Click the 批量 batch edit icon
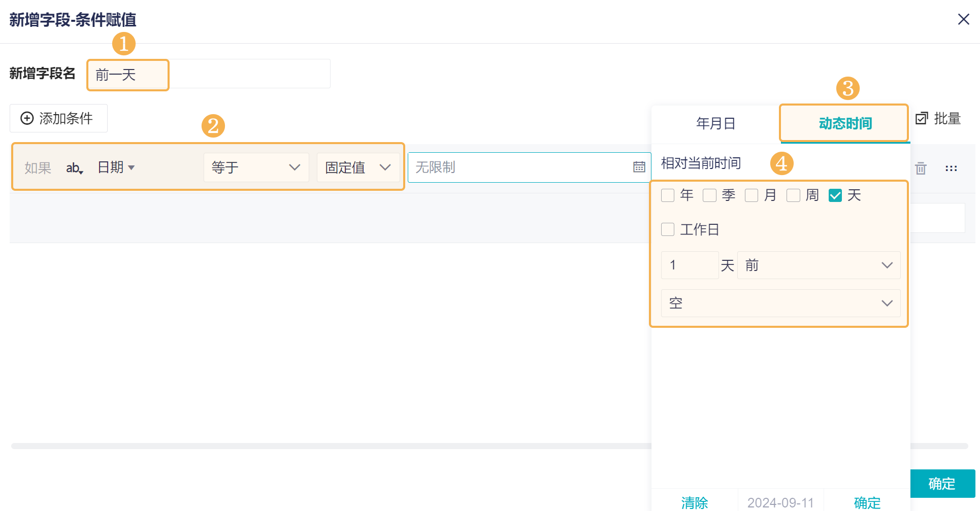This screenshot has height=511, width=980. click(921, 118)
